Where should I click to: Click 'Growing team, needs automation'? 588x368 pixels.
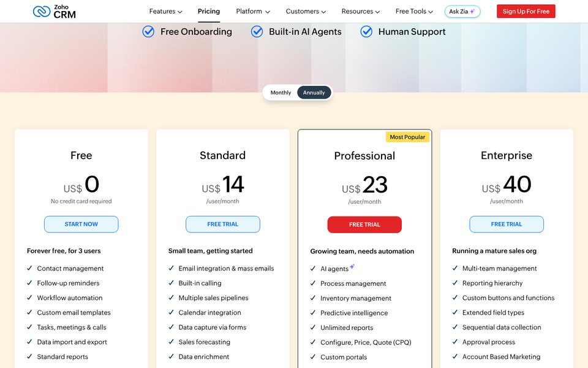(362, 251)
